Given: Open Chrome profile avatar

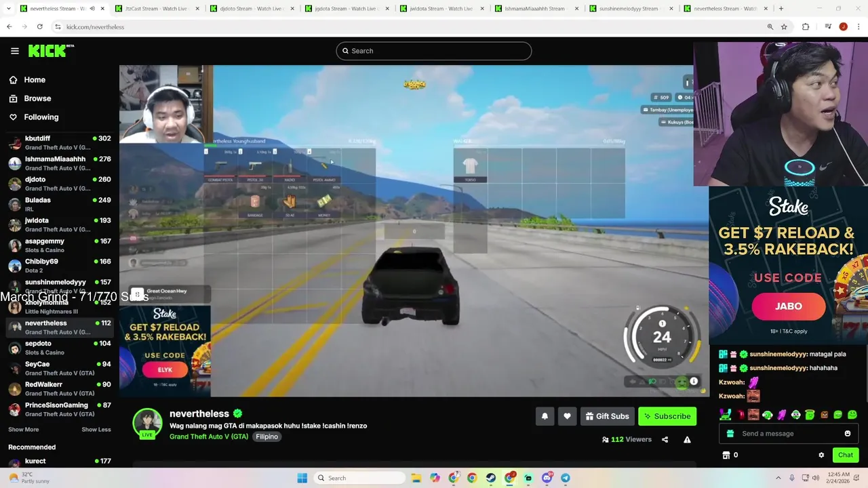Looking at the screenshot, I should point(844,26).
